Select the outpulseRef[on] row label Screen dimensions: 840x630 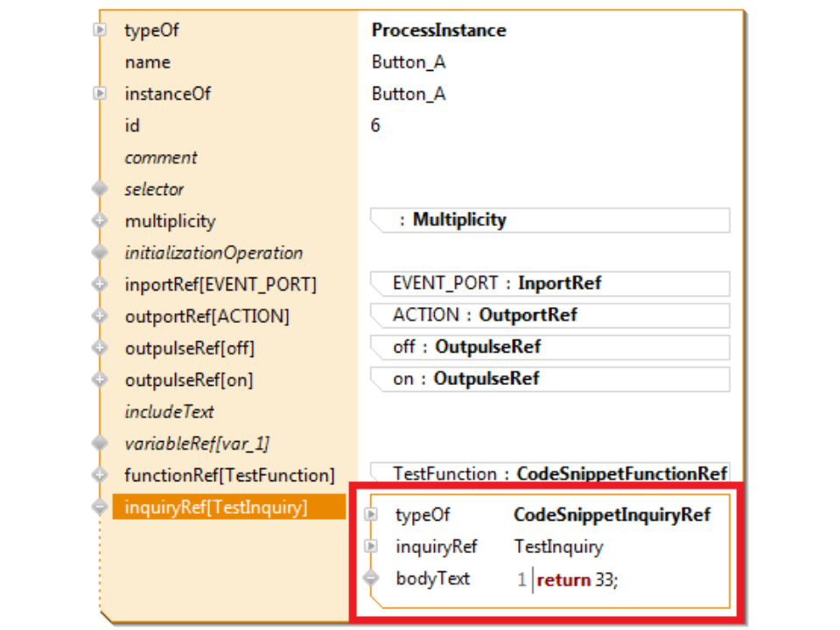pyautogui.click(x=188, y=380)
